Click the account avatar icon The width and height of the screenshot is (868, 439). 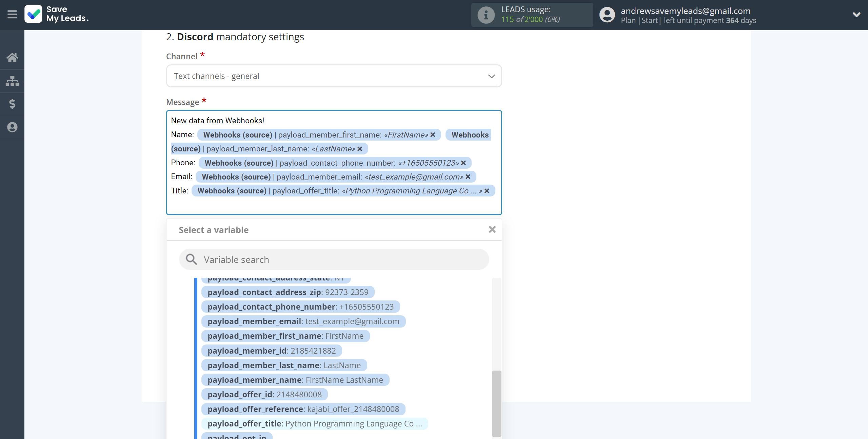(x=607, y=15)
